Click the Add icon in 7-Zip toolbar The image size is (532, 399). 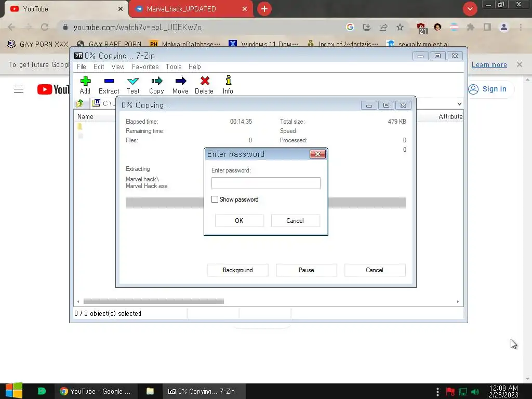85,85
